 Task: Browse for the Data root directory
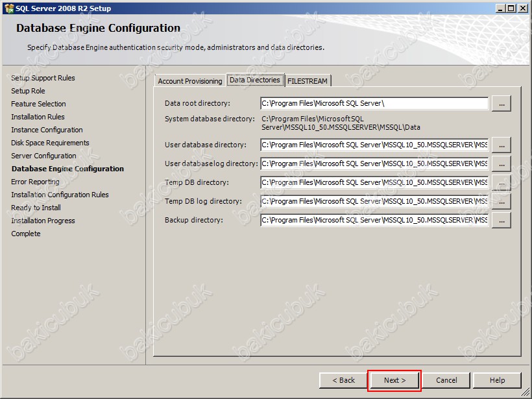coord(502,104)
